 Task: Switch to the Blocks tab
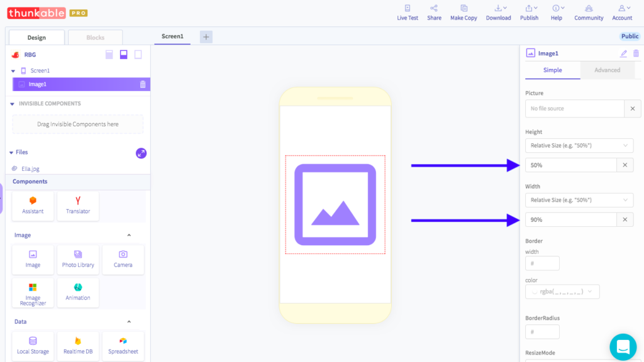coord(96,37)
